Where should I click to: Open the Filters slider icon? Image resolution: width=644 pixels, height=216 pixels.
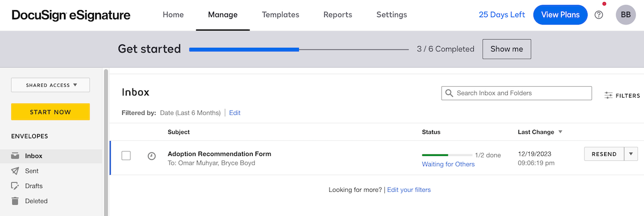point(609,95)
